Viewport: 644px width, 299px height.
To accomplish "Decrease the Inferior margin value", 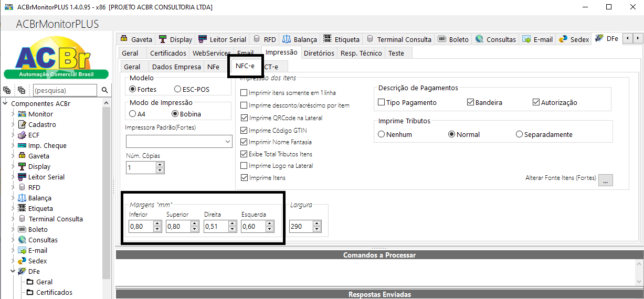I will 157,229.
